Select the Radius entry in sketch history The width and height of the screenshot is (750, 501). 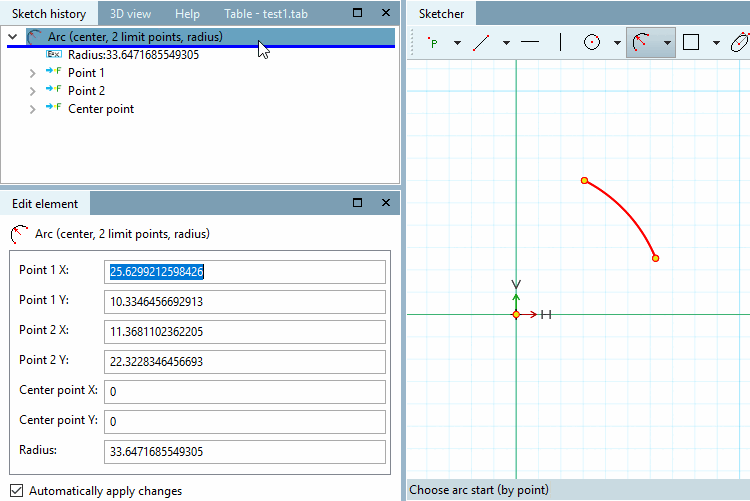(x=133, y=55)
